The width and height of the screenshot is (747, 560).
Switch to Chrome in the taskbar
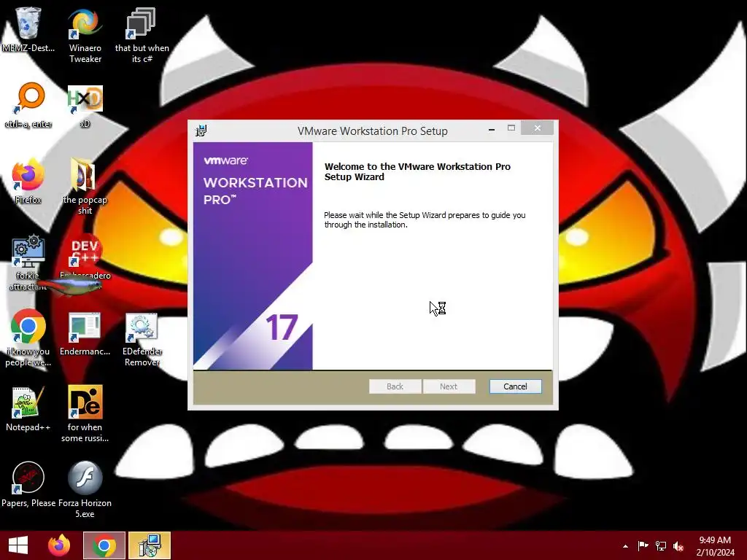pos(104,545)
